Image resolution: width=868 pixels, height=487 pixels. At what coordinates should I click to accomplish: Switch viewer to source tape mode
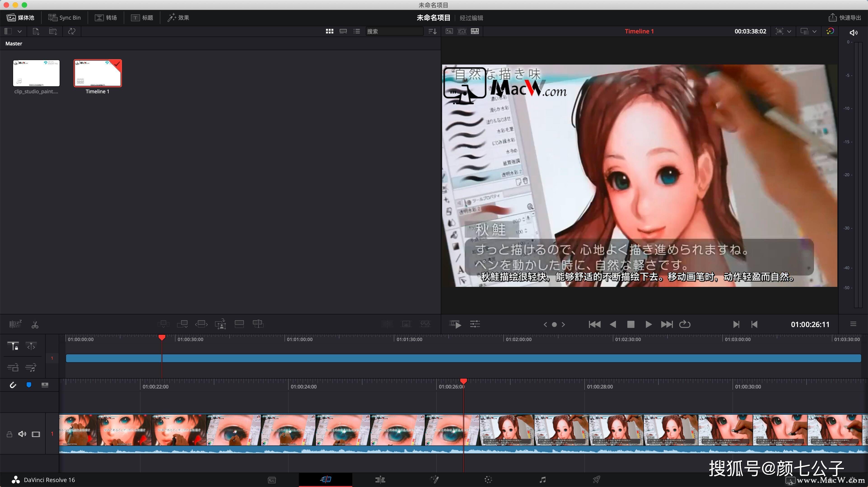coord(462,31)
